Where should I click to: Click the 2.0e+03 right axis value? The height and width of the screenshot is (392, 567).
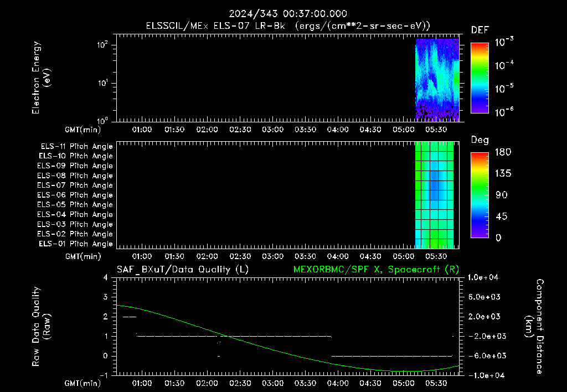[x=484, y=317]
